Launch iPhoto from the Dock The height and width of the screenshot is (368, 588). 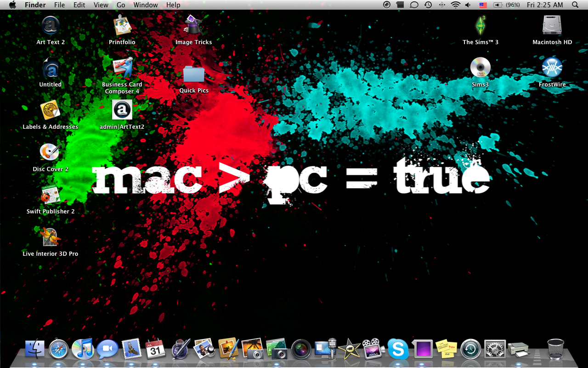click(252, 349)
